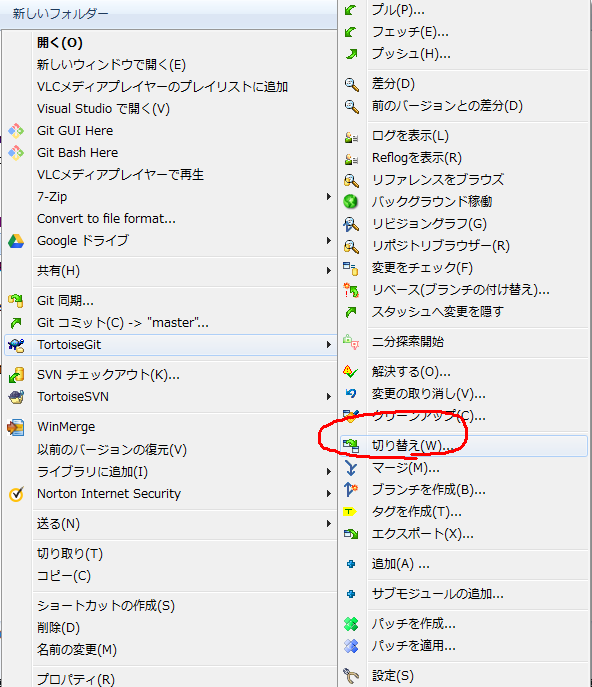Click the リベース rebase icon
This screenshot has width=592, height=687.
(351, 290)
